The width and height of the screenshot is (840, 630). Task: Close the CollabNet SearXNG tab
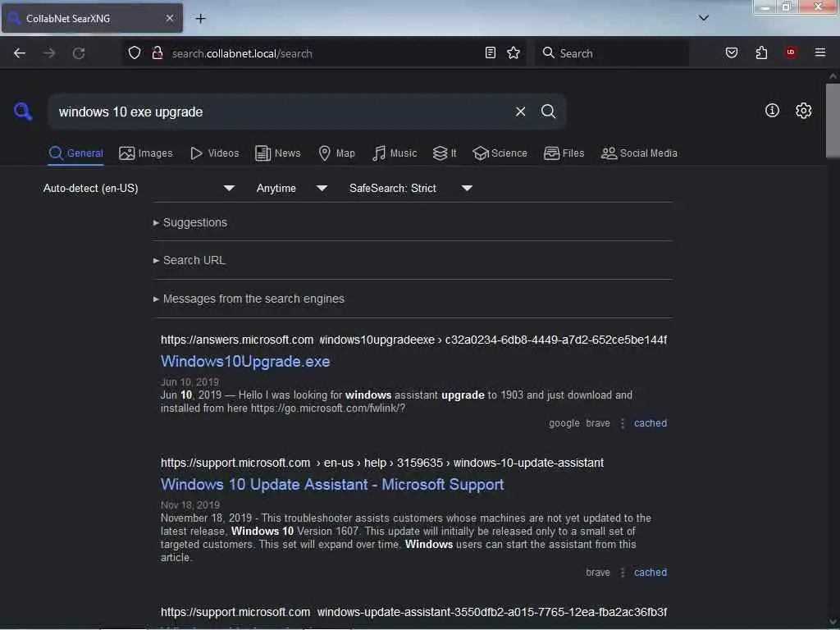click(x=169, y=18)
